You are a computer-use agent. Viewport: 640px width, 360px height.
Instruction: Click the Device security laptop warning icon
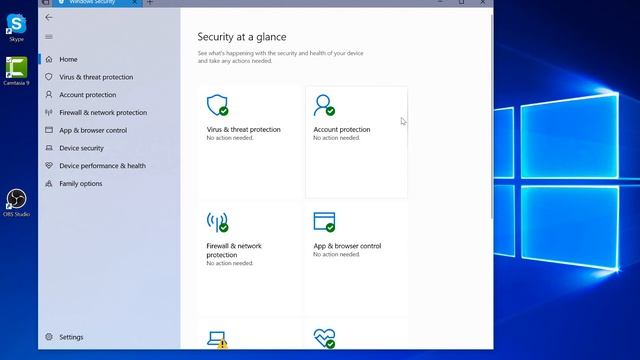(x=217, y=339)
